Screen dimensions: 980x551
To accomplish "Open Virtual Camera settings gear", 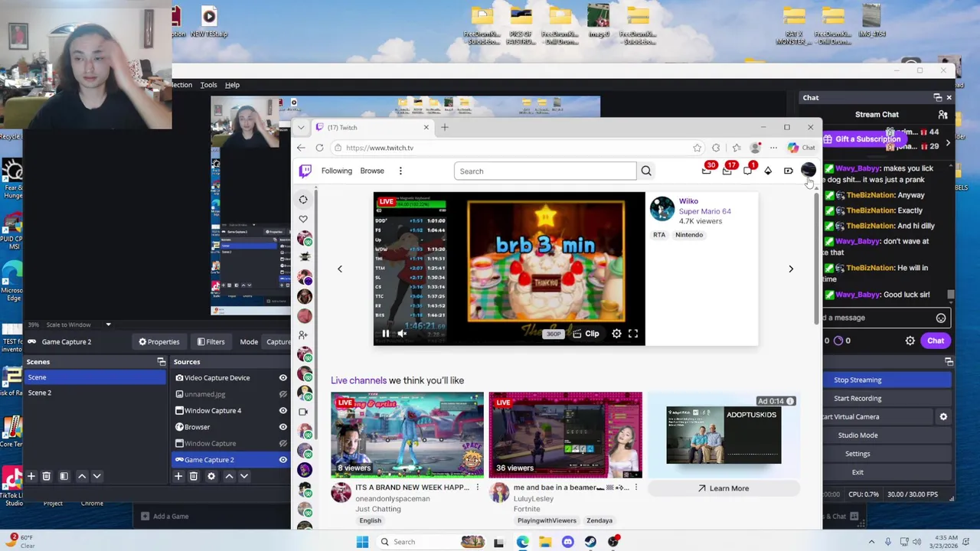I will (x=943, y=416).
